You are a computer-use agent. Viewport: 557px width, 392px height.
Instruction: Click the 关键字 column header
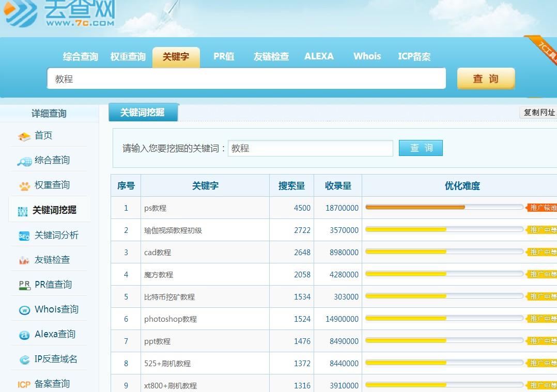click(x=205, y=186)
